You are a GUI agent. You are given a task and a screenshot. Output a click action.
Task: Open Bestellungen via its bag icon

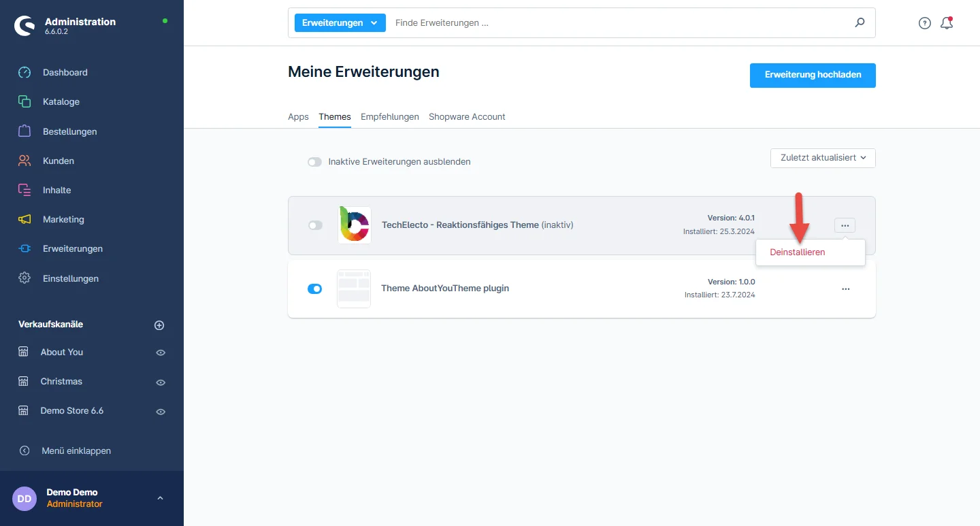tap(24, 131)
